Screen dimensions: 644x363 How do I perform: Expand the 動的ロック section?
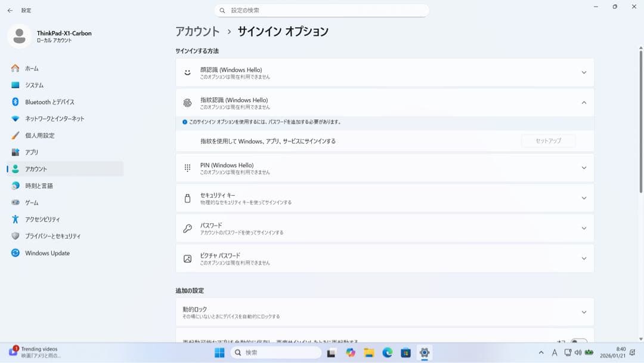(584, 312)
